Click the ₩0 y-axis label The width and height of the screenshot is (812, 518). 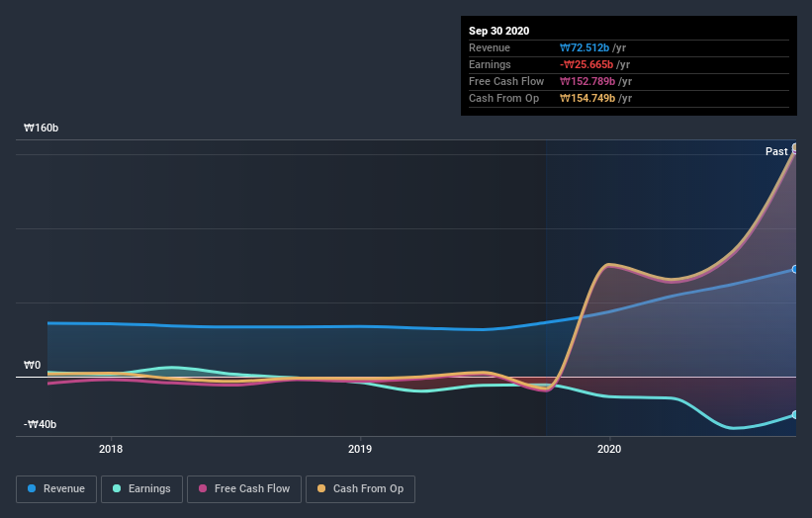(32, 366)
